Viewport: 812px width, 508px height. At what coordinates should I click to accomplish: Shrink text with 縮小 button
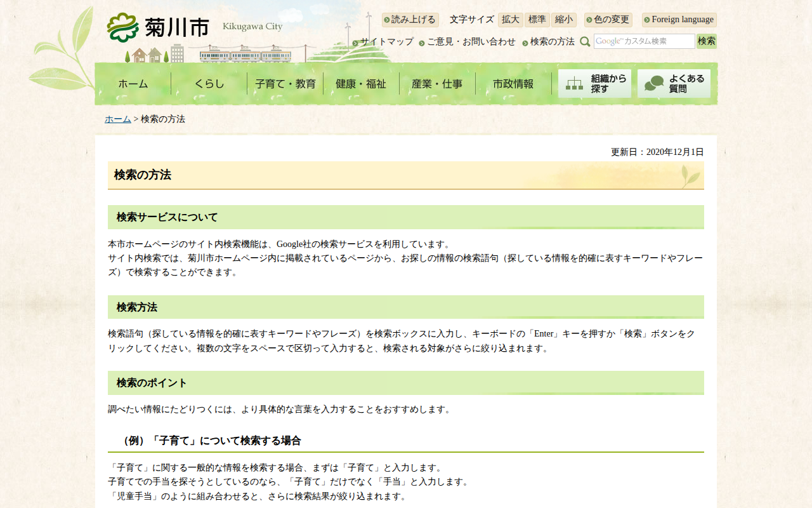click(564, 20)
